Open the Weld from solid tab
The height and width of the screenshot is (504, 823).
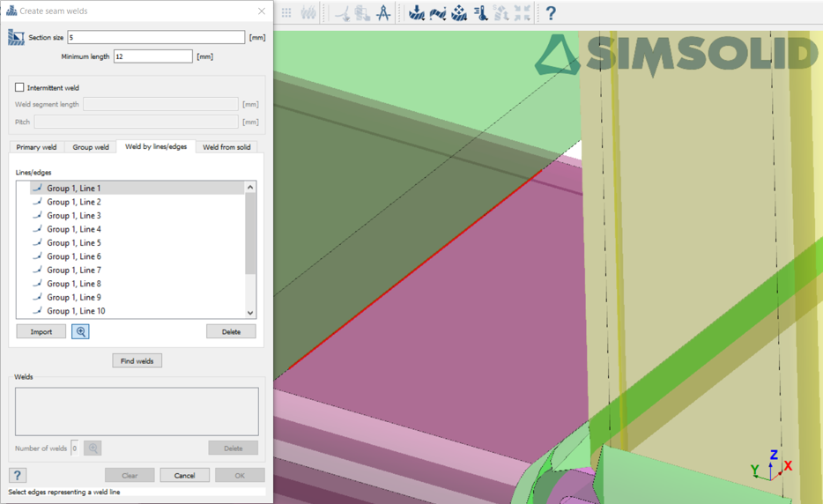click(226, 147)
